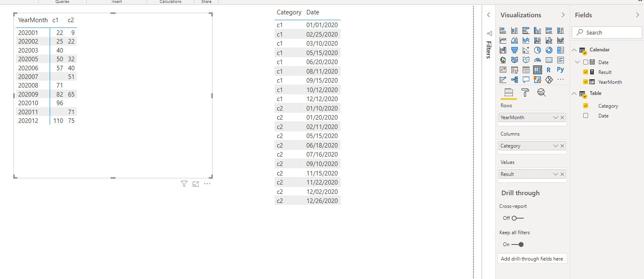
Task: Open the Category field dropdown in Columns
Action: (x=556, y=146)
